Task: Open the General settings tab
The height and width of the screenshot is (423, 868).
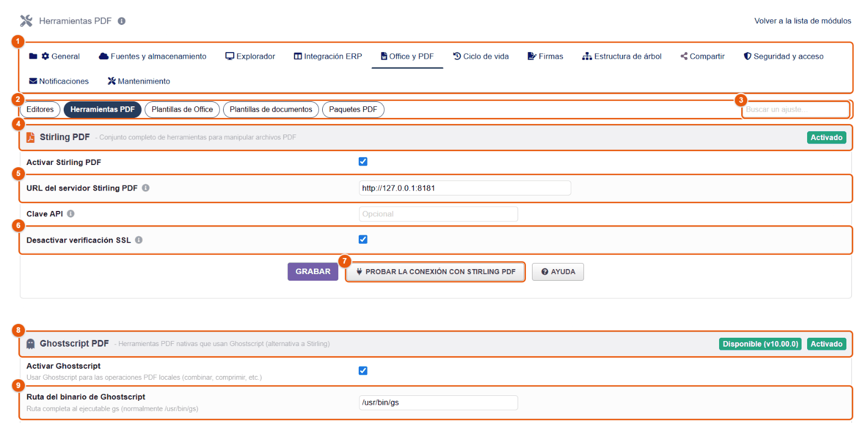Action: 54,56
